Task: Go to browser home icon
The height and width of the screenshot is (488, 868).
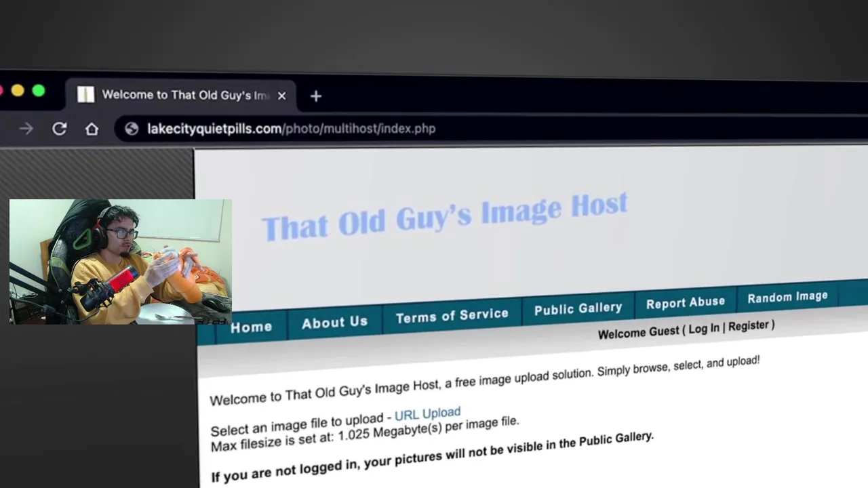Action: (92, 129)
